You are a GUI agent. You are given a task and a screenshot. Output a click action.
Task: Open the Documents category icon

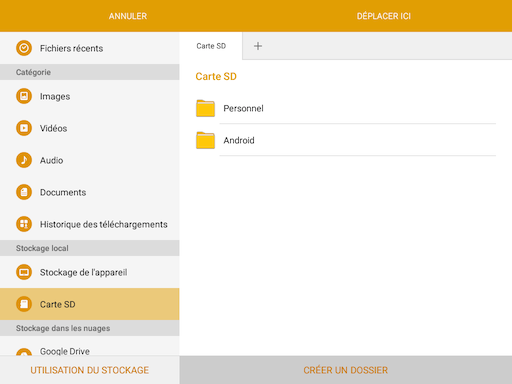tap(24, 192)
